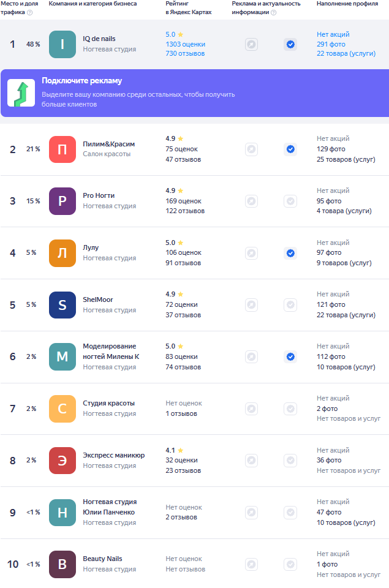Select the Beauty Nails company name
The width and height of the screenshot is (389, 588).
tap(102, 559)
